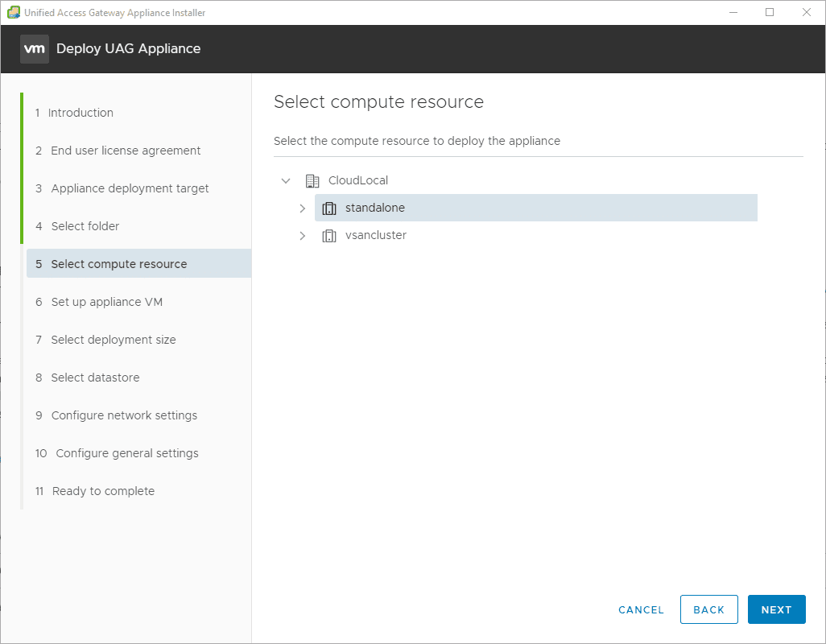Viewport: 826px width, 644px height.
Task: Open End user license agreement step
Action: [126, 151]
